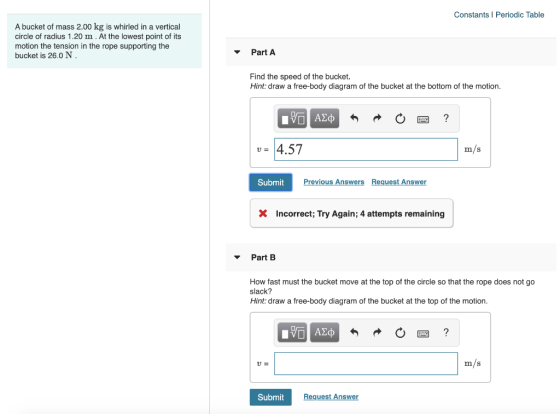
Task: Reset the Part A answer field
Action: point(400,118)
